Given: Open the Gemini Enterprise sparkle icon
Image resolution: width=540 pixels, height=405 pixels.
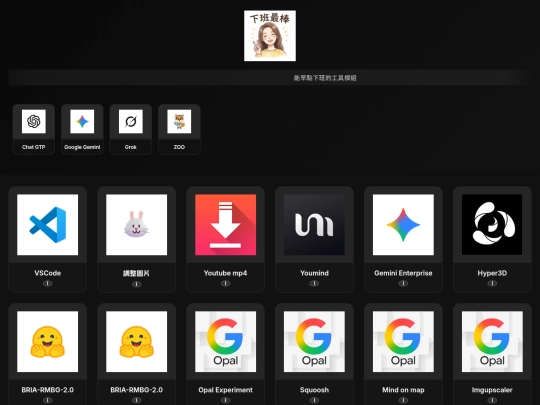Looking at the screenshot, I should pyautogui.click(x=403, y=225).
